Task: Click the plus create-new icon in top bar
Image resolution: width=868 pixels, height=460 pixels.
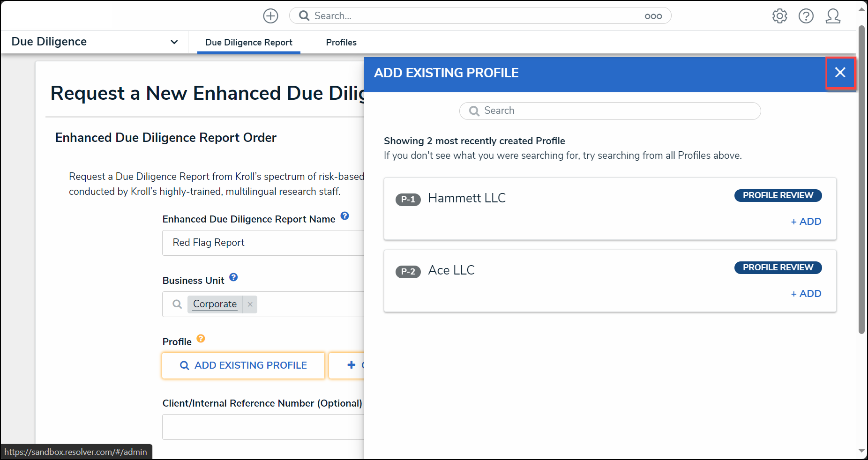Action: point(270,16)
